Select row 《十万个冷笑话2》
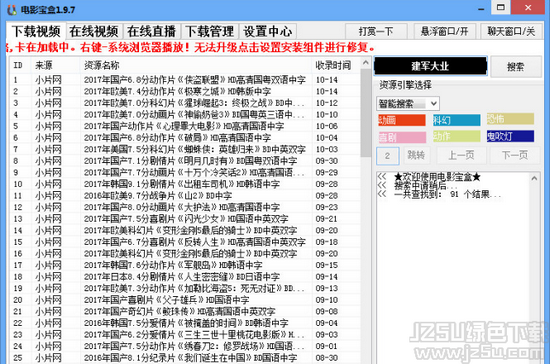 tap(185, 173)
